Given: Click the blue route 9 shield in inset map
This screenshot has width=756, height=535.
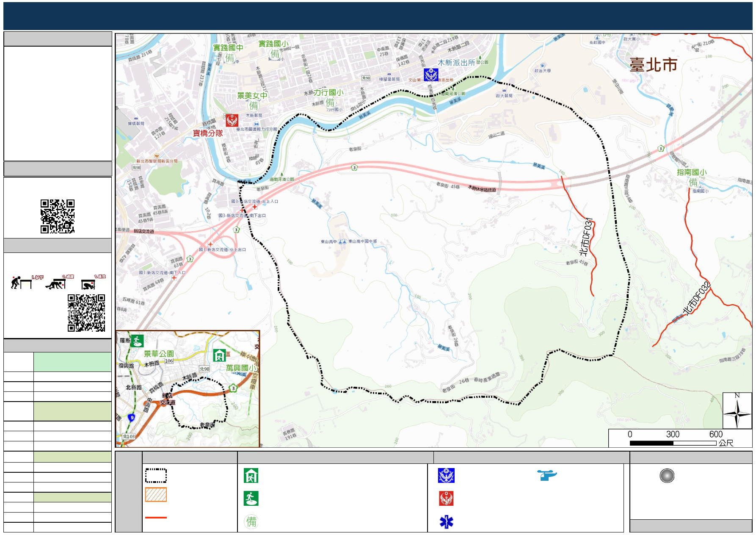Looking at the screenshot, I should (x=132, y=418).
